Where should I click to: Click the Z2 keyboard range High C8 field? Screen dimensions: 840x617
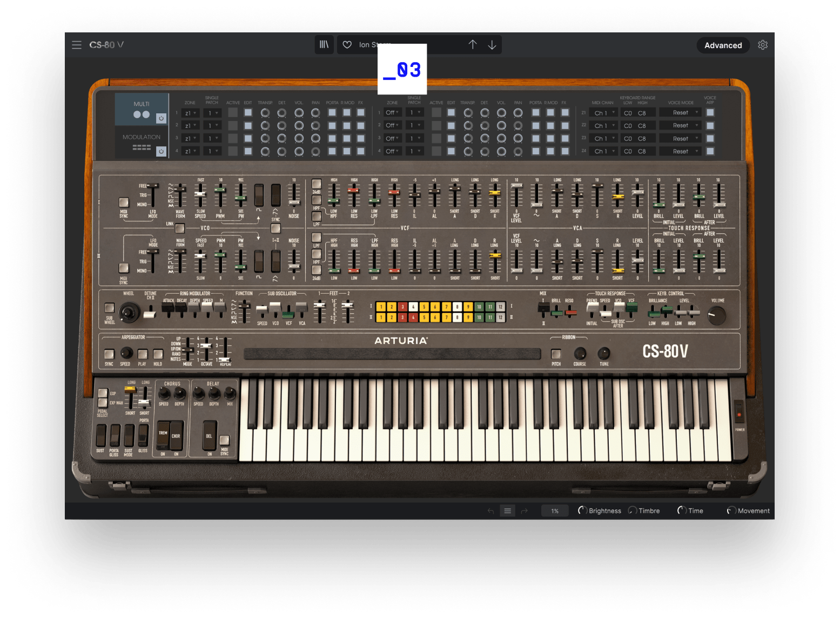coord(642,126)
